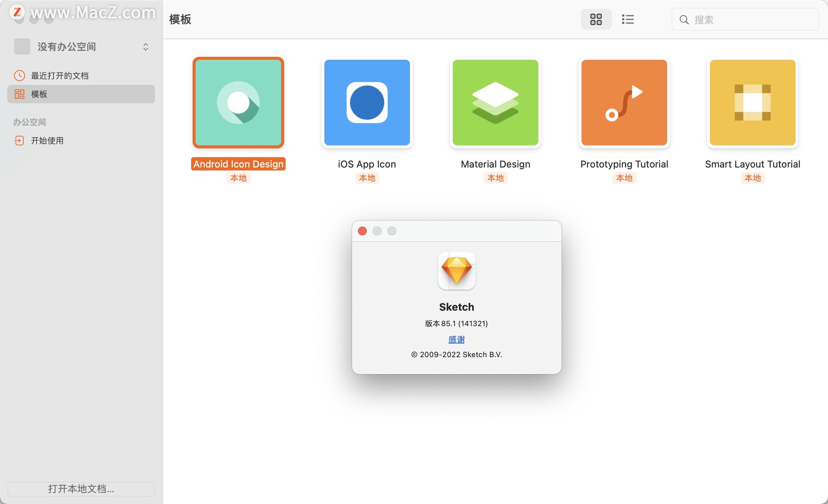Image resolution: width=828 pixels, height=504 pixels.
Task: Click the sign-in arrow icon beside 开始使用
Action: 19,141
